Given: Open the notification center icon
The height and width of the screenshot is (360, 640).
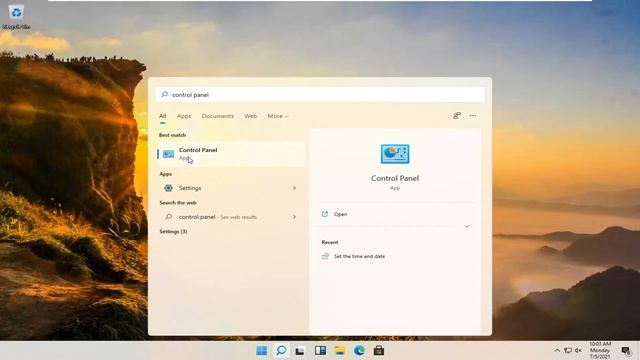Looking at the screenshot, I should (x=626, y=351).
